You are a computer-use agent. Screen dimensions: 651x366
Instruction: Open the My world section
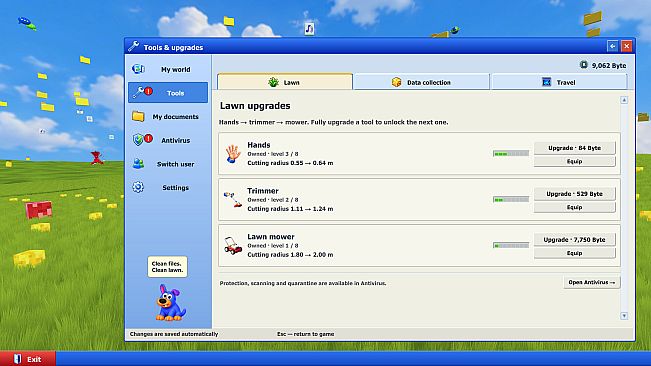pos(168,69)
